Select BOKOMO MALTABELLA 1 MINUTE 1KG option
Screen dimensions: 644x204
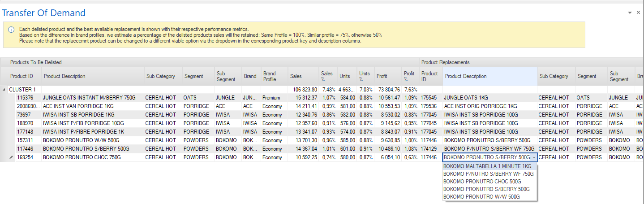point(490,166)
